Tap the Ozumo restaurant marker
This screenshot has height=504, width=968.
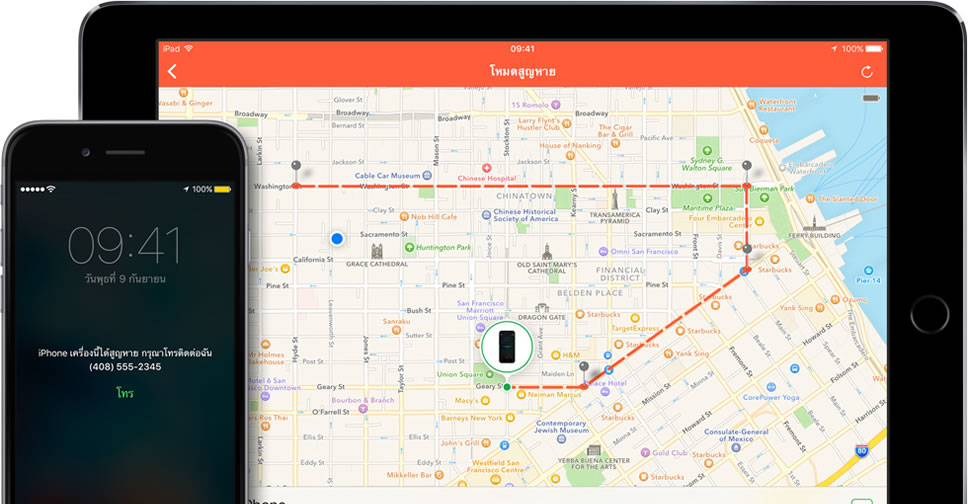pos(835,300)
